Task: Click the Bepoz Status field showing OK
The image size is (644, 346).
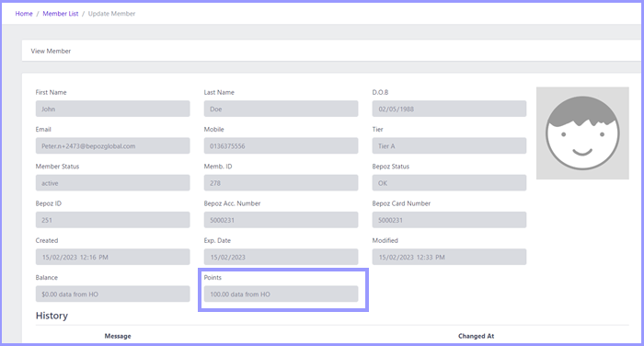Action: tap(449, 183)
